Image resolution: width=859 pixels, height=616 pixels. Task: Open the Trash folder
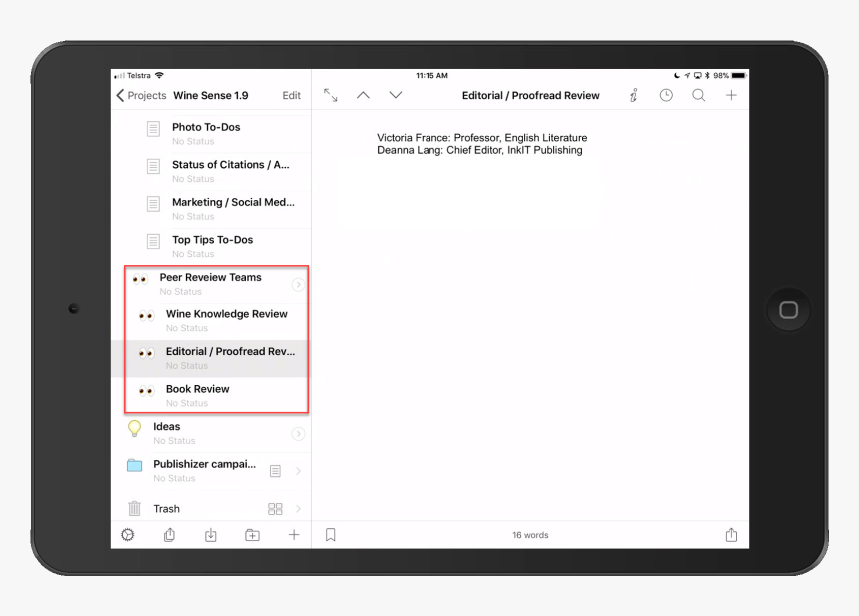click(211, 509)
